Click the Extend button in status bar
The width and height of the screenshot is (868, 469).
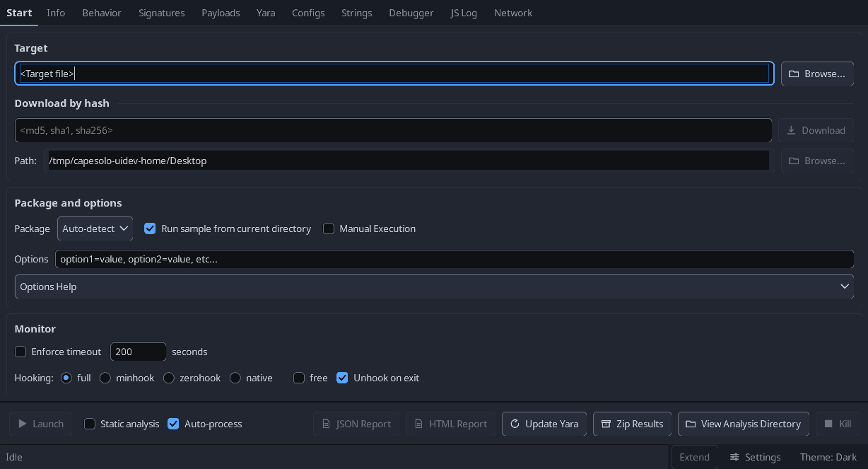(695, 457)
